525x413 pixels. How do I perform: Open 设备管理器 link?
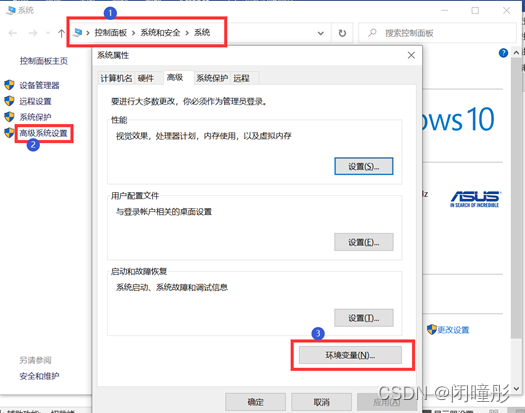pos(39,85)
